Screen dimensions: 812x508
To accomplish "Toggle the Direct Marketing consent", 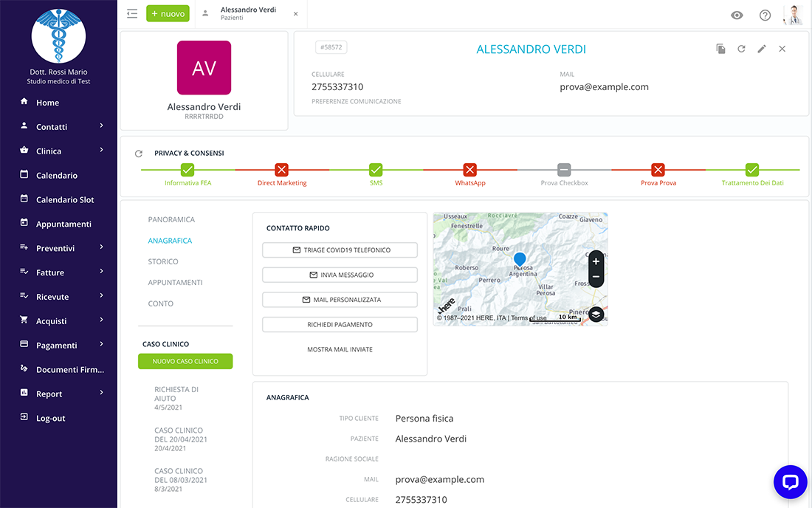I will (x=281, y=168).
